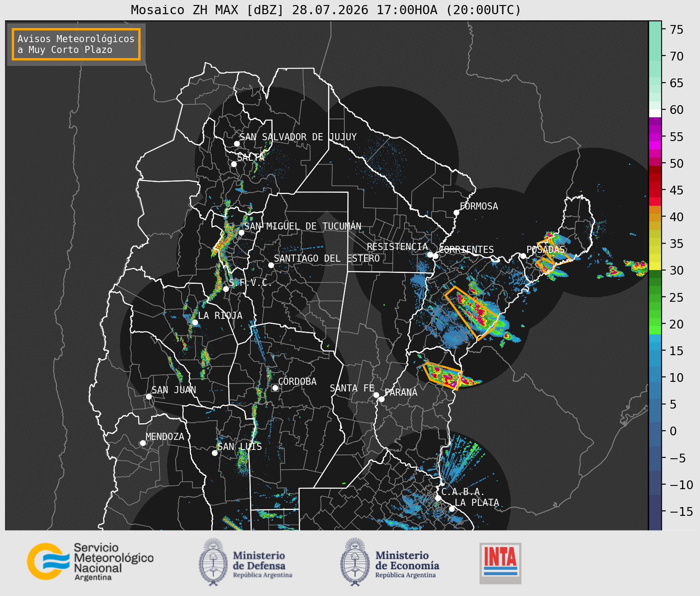This screenshot has height=596, width=700.
Task: Click the Avisos Meteorológicos a Muy Corto Plazo legend box
Action: 76,44
